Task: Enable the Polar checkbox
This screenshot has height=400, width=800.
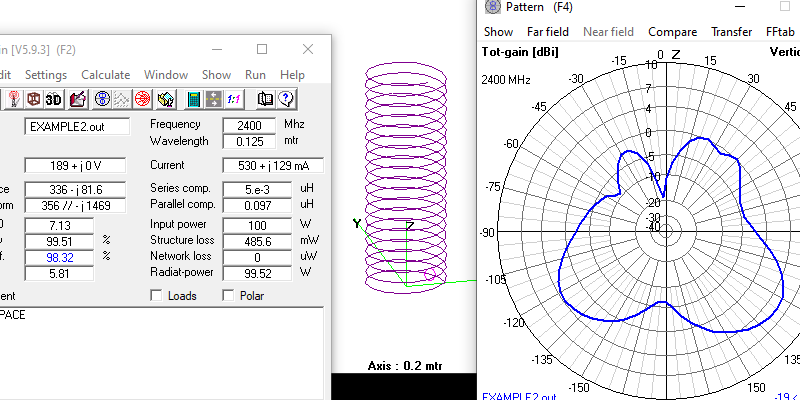Action: pos(229,296)
